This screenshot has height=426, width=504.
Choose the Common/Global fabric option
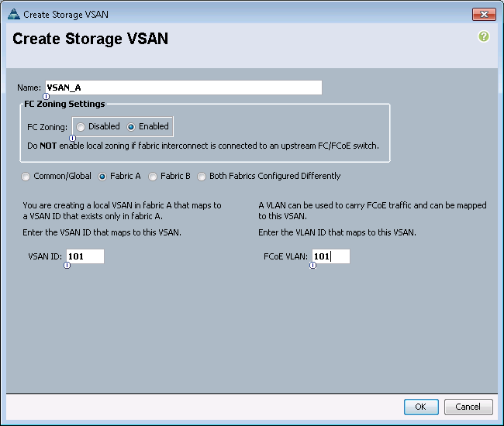coord(26,177)
